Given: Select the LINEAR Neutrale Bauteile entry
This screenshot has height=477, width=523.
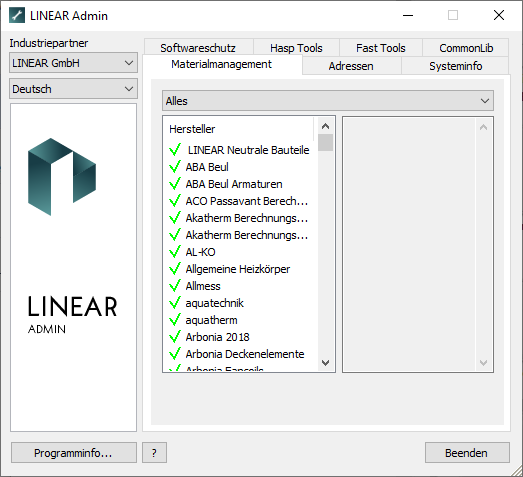Looking at the screenshot, I should pyautogui.click(x=248, y=150).
